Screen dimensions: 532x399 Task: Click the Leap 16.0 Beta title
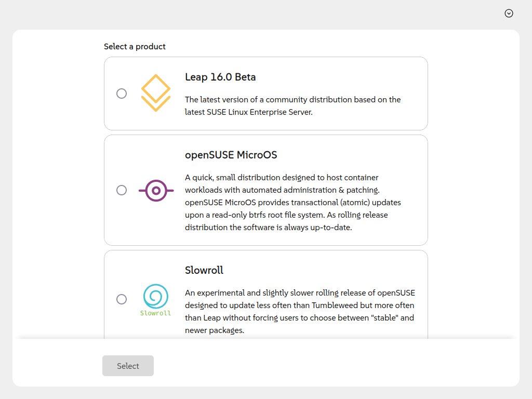(x=220, y=77)
